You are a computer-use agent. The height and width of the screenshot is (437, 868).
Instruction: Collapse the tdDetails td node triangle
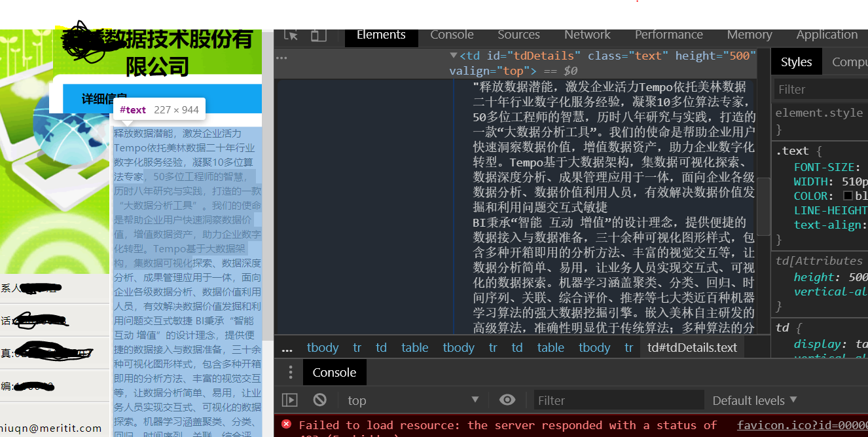click(x=454, y=56)
